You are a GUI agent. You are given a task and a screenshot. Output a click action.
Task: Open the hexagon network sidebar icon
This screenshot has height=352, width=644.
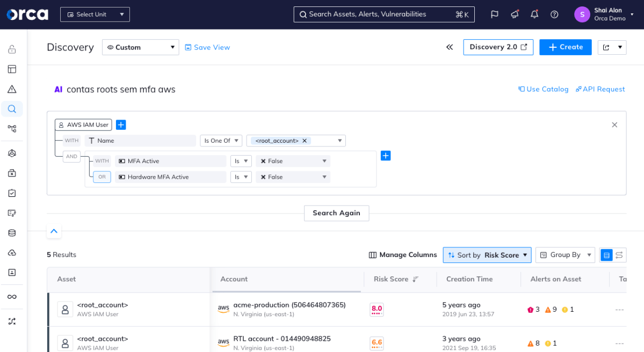coord(12,153)
